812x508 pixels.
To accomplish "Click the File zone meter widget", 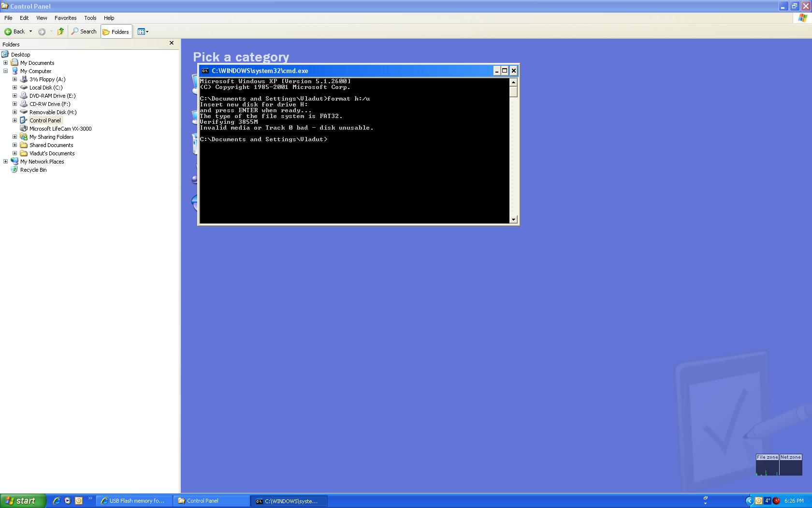I will pos(768,465).
